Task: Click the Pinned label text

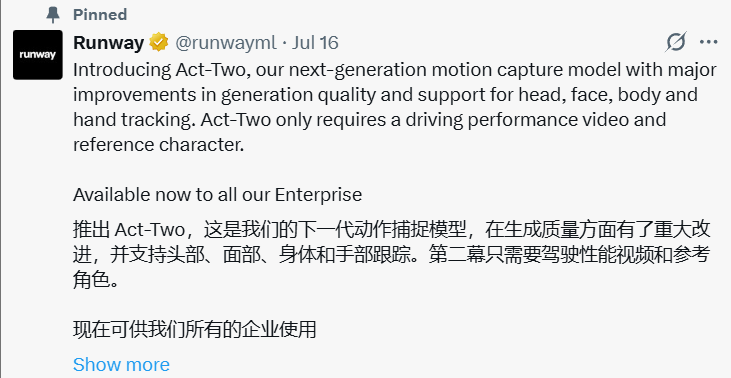Action: tap(100, 14)
